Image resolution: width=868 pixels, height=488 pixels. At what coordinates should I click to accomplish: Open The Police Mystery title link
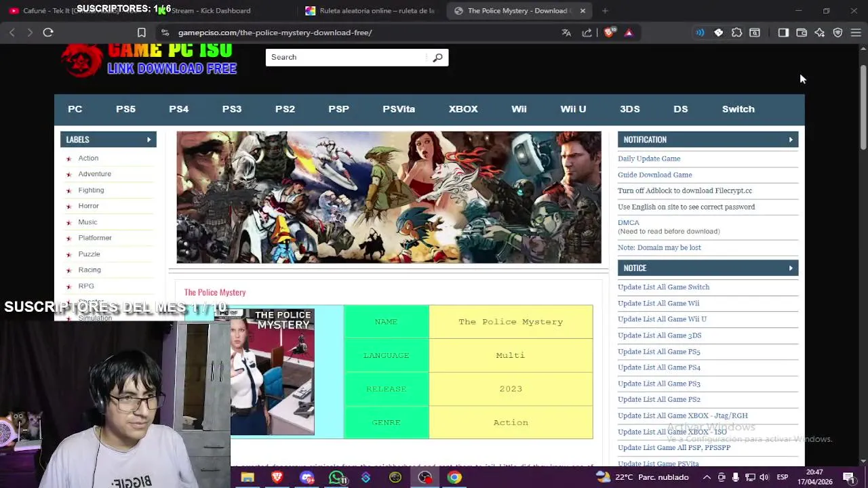(x=215, y=293)
